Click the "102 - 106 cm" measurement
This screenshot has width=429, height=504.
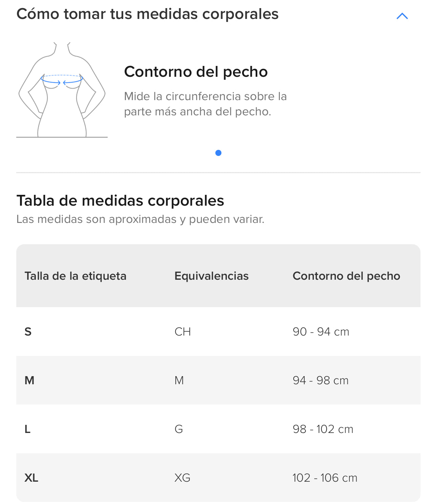325,478
